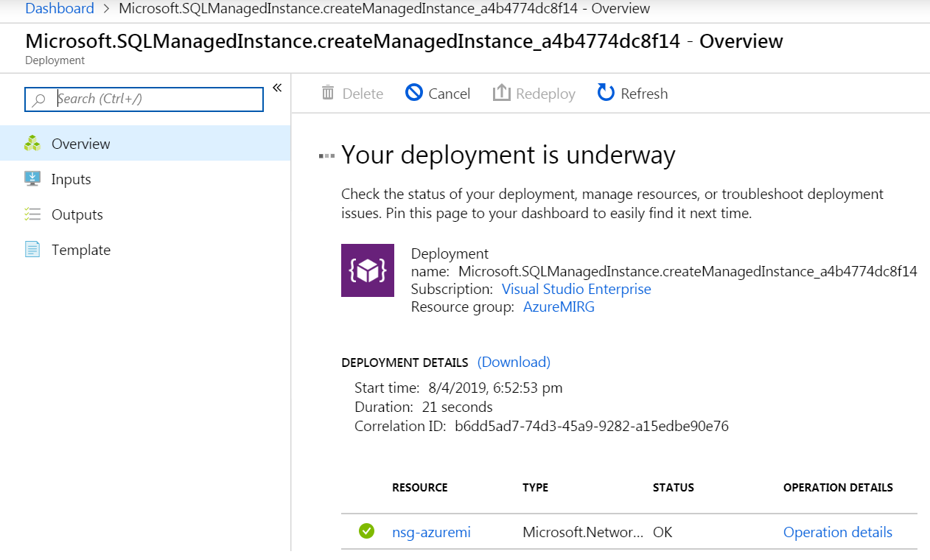Click the STATUS column header
This screenshot has width=930, height=560.
coord(674,488)
